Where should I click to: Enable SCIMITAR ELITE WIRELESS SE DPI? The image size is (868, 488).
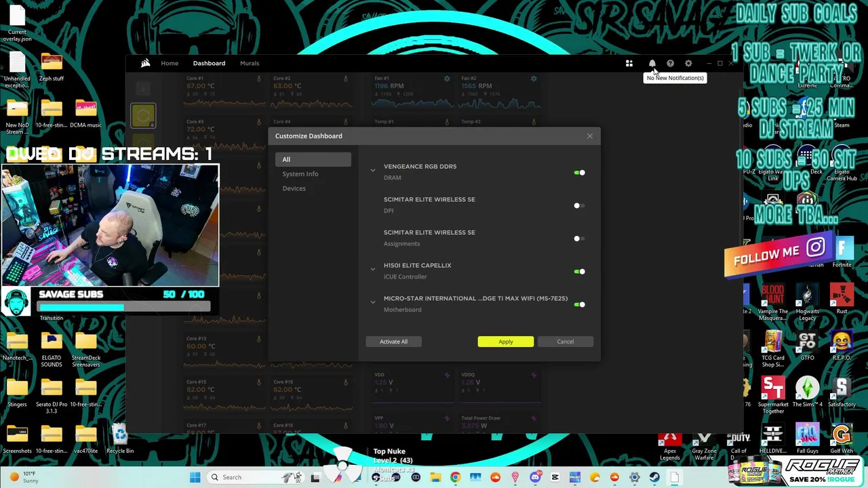click(579, 205)
